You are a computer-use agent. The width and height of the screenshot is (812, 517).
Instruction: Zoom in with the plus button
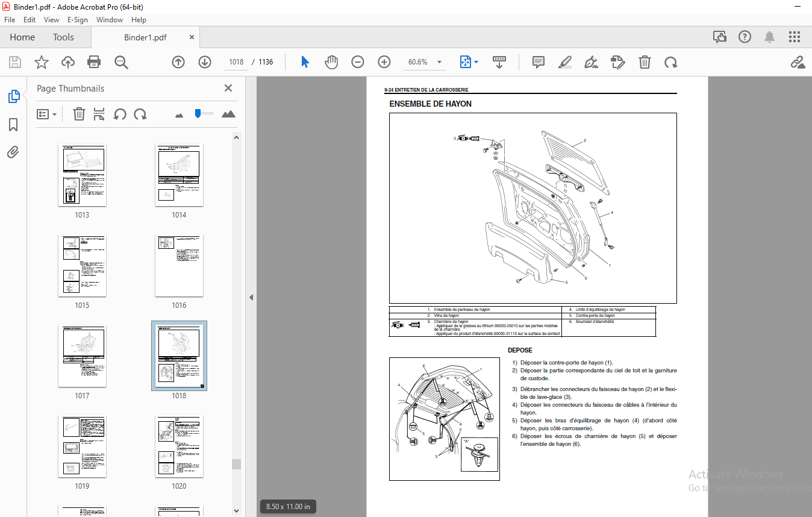point(384,62)
